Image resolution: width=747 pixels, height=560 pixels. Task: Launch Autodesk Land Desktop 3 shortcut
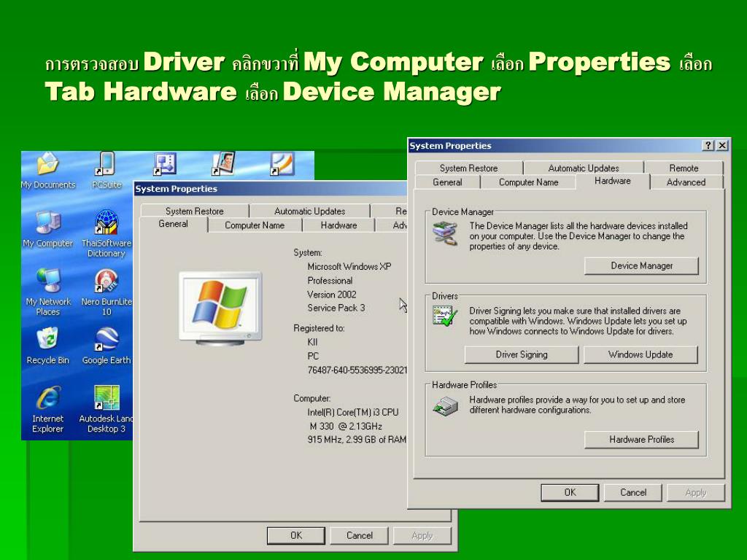tap(107, 410)
